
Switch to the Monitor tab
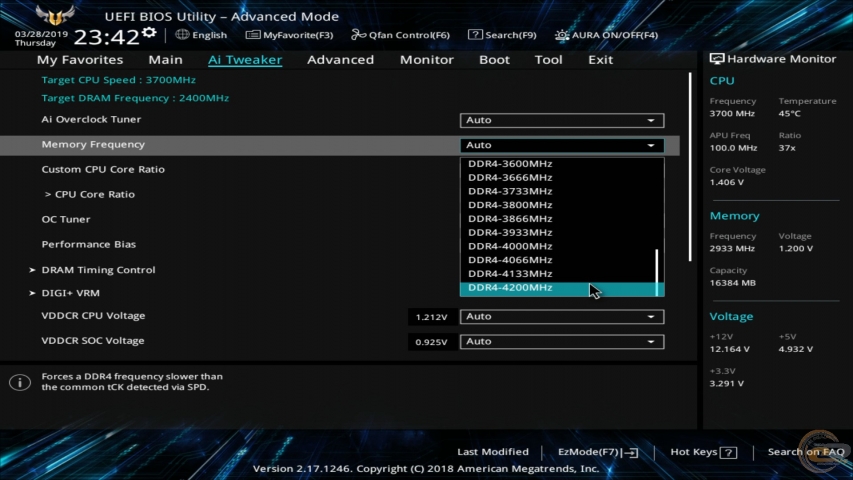pos(427,60)
